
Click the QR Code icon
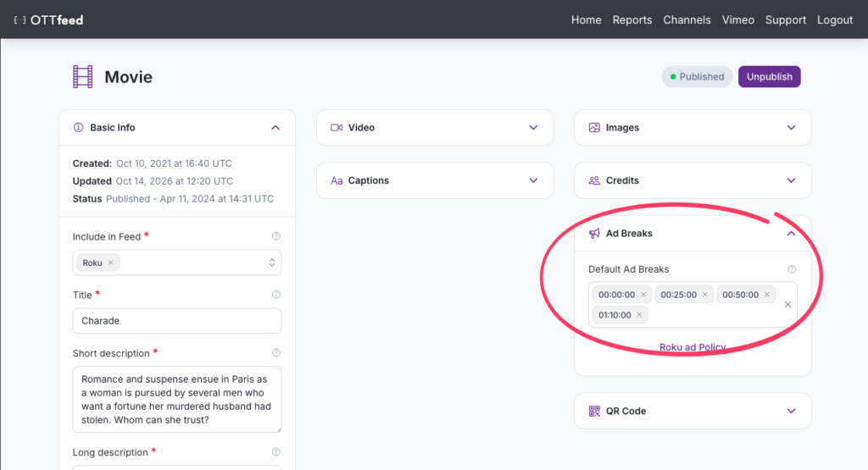(594, 411)
